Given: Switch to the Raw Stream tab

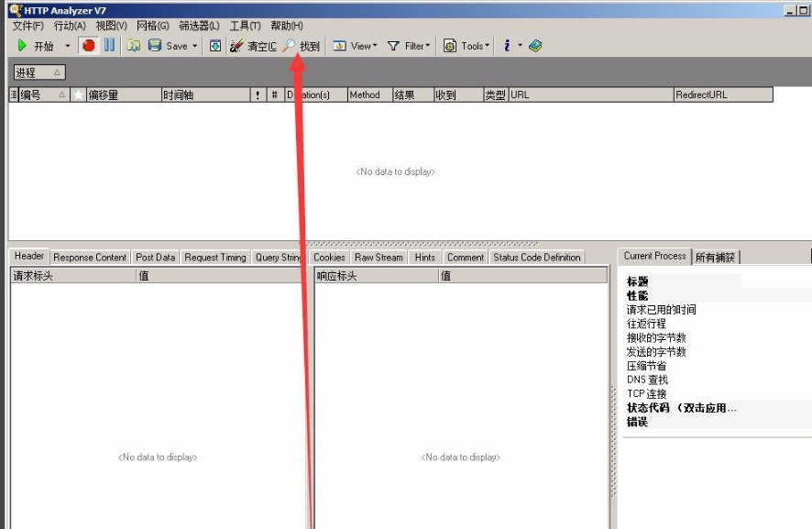Looking at the screenshot, I should pos(378,257).
